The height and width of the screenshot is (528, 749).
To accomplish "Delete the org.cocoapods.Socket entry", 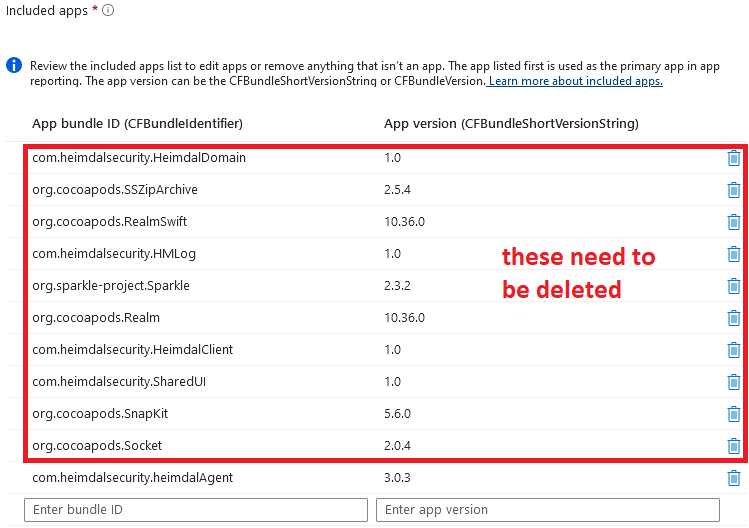I will point(734,446).
